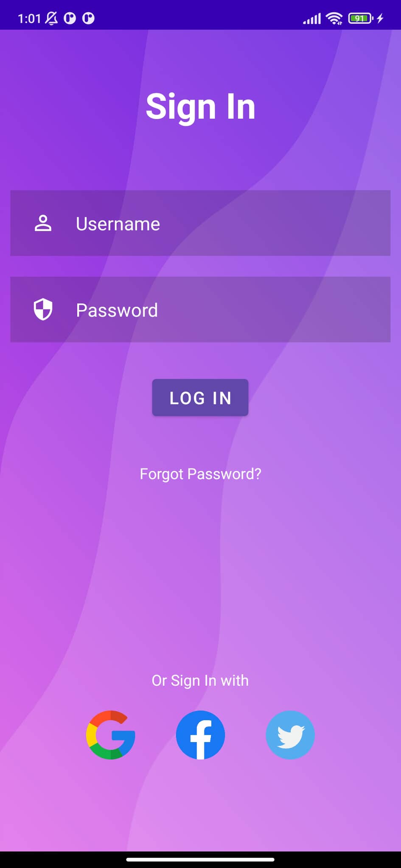Tap the cellular signal bars icon
Image resolution: width=401 pixels, height=868 pixels.
(x=312, y=19)
